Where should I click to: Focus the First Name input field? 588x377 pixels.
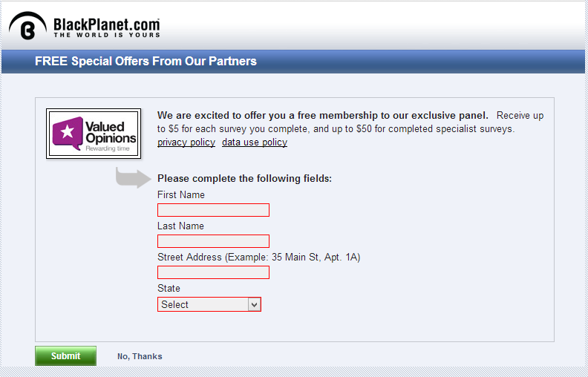213,210
